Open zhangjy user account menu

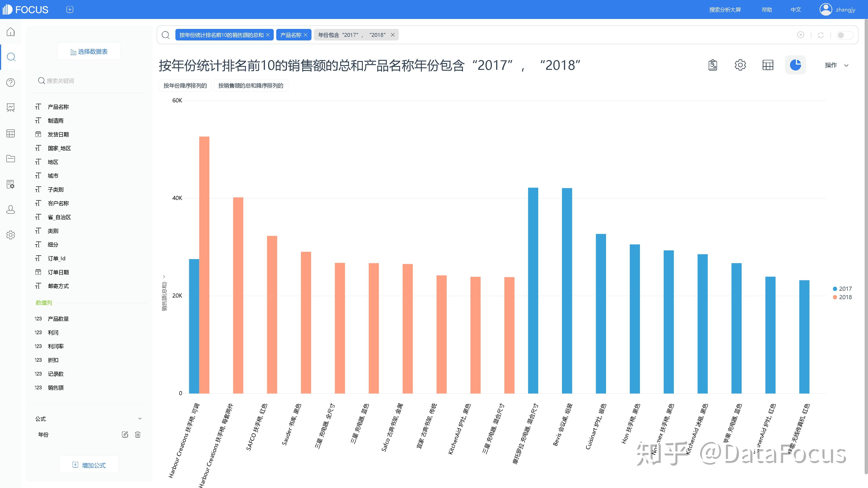click(837, 9)
